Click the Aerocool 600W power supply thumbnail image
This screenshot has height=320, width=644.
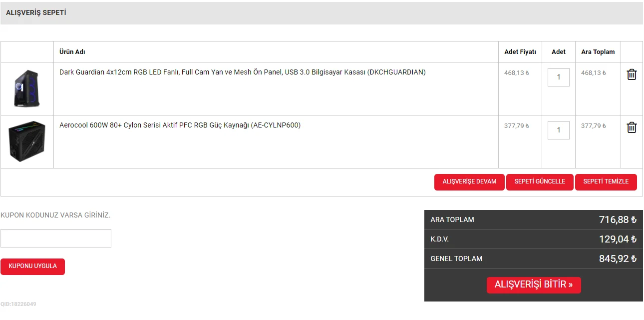pyautogui.click(x=27, y=141)
